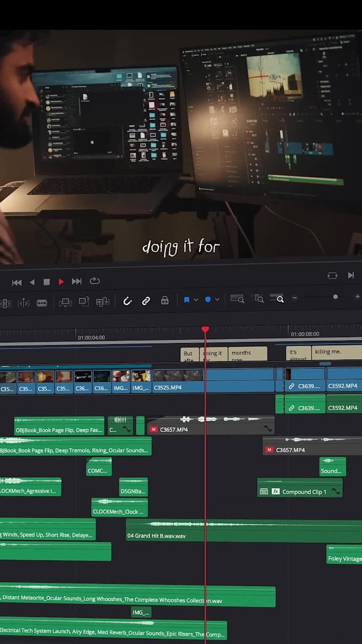362x644 pixels.
Task: Add a blue marker
Action: coord(208,300)
